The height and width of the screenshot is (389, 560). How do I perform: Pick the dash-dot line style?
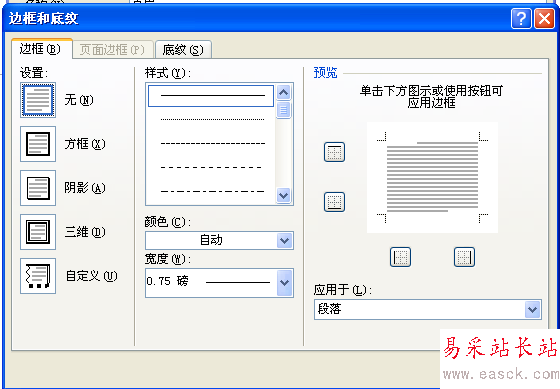tap(212, 191)
